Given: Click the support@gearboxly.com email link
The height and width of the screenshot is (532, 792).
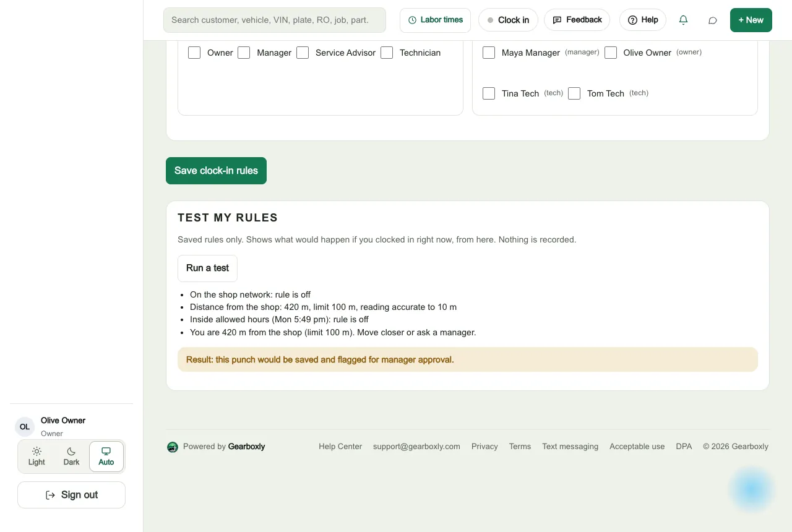Looking at the screenshot, I should 416,447.
